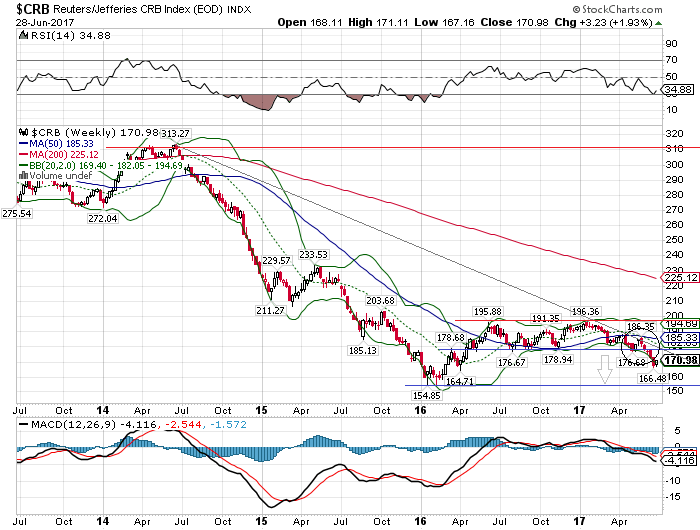This screenshot has height=530, width=700.
Task: Click the Volume undef legend entry
Action: tap(55, 175)
